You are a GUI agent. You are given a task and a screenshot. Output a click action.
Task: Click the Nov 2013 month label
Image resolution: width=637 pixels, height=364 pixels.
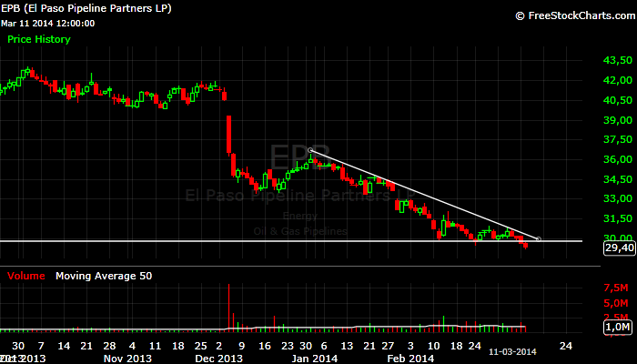point(127,359)
